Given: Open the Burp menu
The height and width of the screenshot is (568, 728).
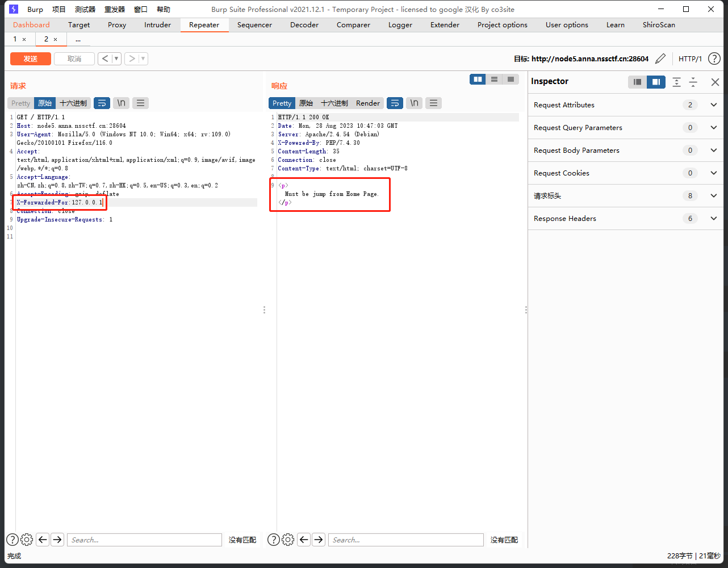Looking at the screenshot, I should click(35, 9).
